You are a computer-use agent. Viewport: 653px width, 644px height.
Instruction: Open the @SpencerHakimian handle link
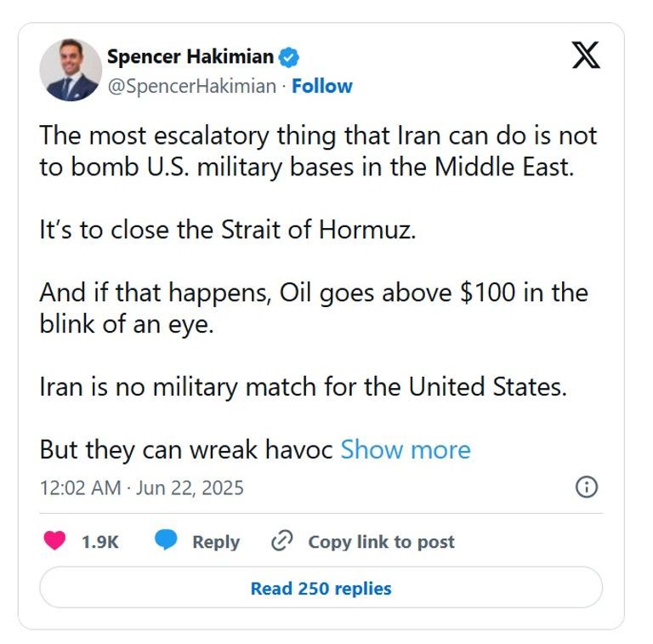(191, 86)
